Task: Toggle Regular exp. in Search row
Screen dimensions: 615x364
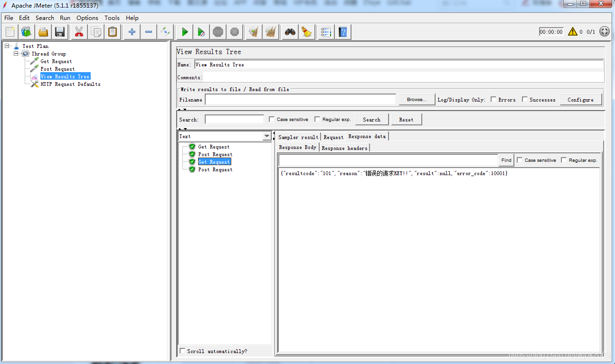Action: (x=318, y=120)
